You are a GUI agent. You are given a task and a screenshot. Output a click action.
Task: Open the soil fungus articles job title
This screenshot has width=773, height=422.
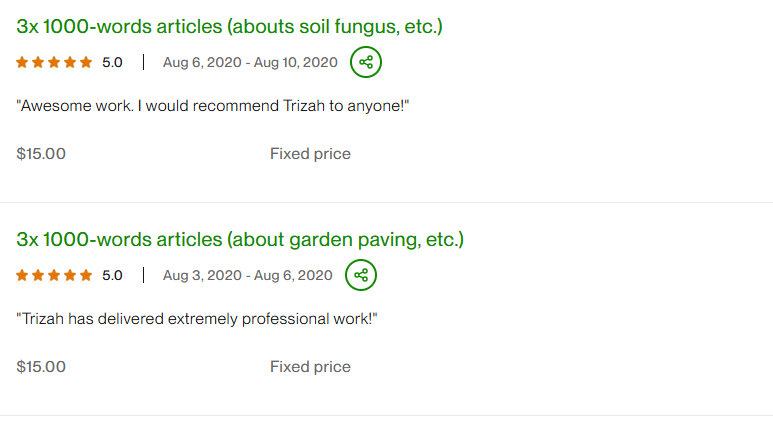coord(229,27)
